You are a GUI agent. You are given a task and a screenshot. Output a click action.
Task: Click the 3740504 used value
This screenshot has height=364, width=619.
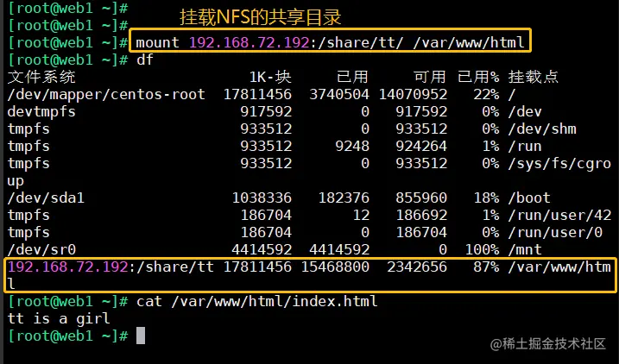pyautogui.click(x=339, y=95)
